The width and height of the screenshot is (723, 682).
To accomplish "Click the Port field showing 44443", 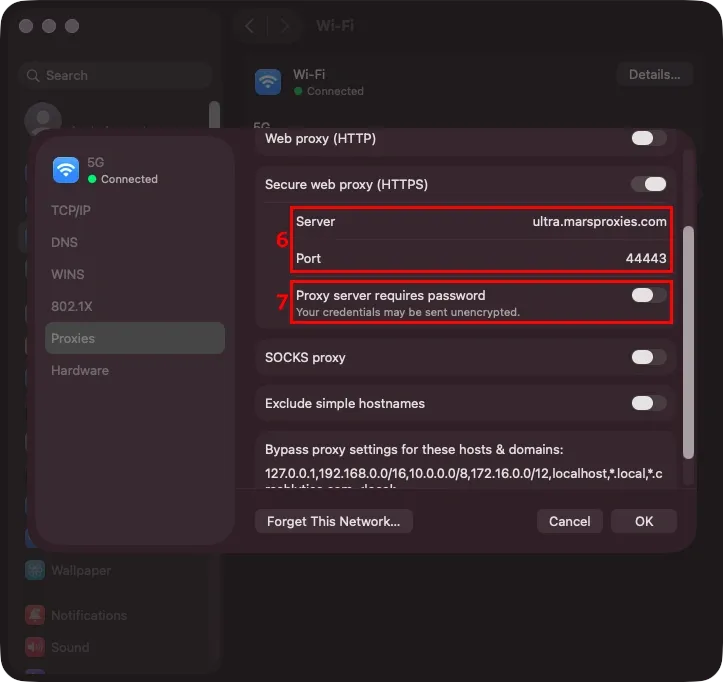I will (481, 258).
